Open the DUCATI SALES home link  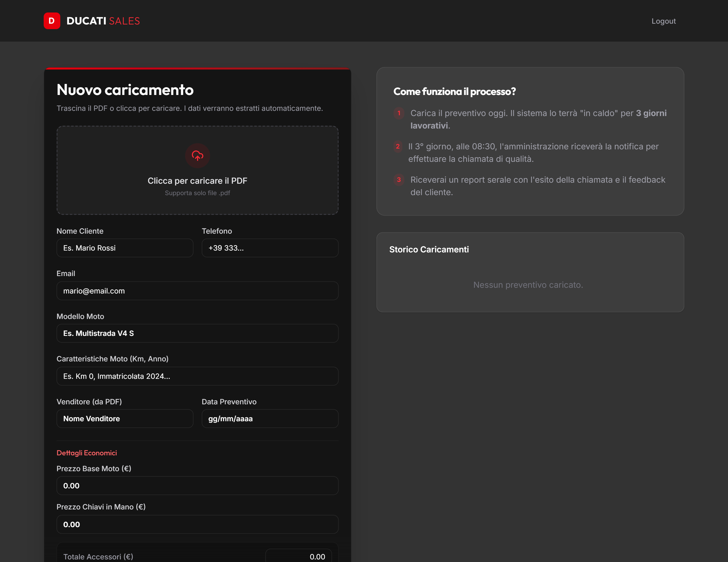coord(103,21)
